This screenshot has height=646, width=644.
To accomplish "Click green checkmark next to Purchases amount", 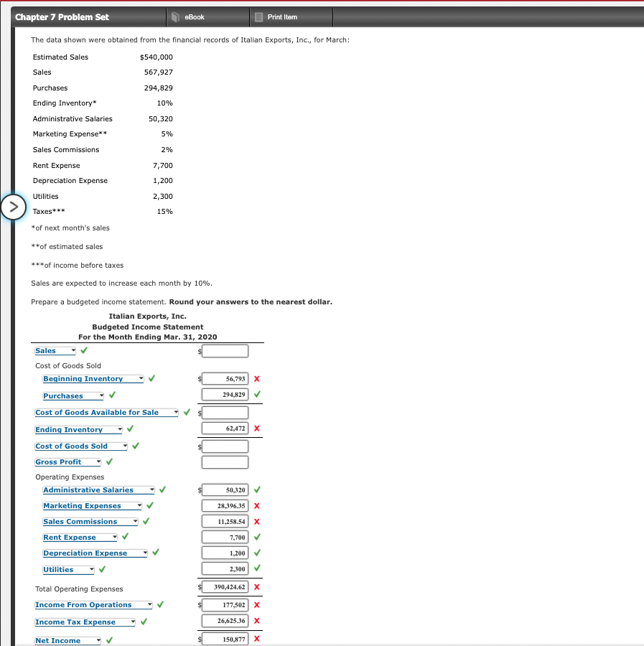I will (257, 395).
